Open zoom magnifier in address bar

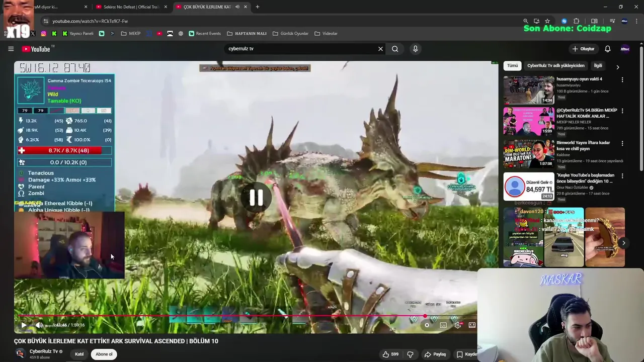pos(525,21)
